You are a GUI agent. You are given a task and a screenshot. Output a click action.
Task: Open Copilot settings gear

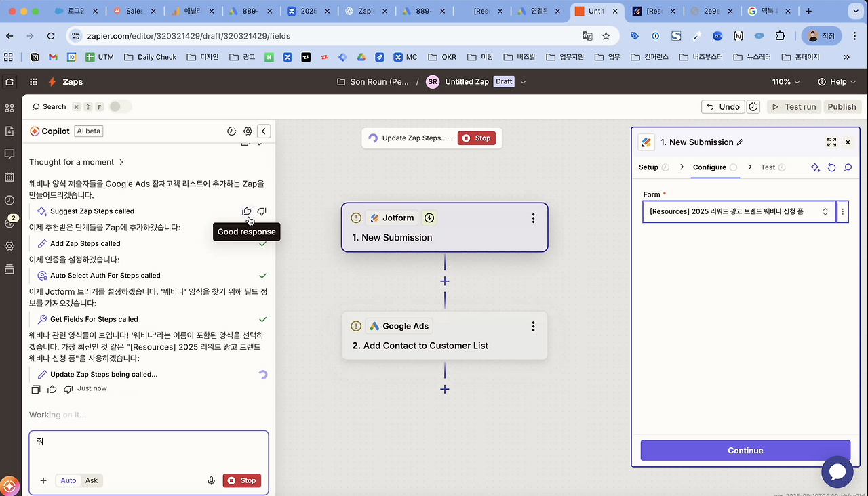248,131
